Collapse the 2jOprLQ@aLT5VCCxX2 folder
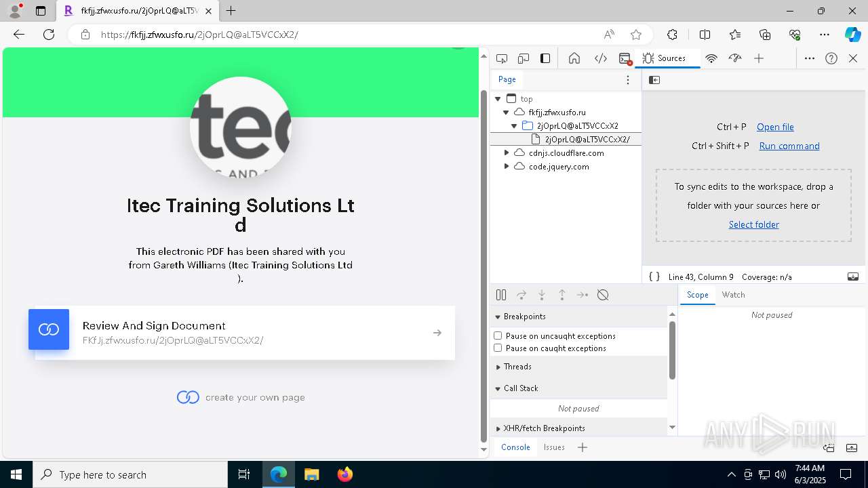Viewport: 868px width, 488px height. pyautogui.click(x=514, y=126)
